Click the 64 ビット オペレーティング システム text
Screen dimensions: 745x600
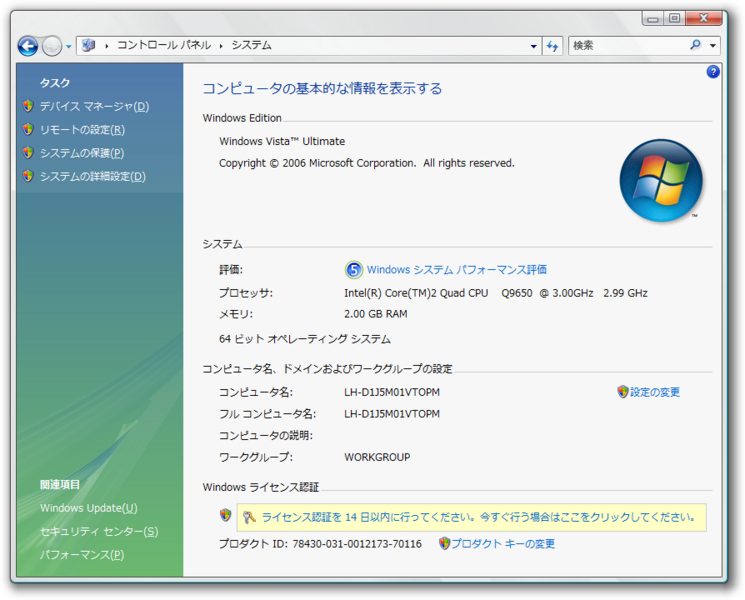305,339
